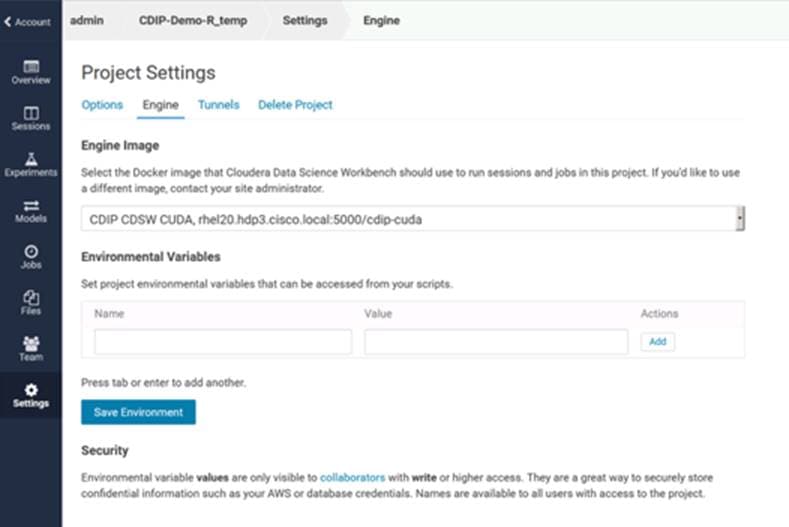This screenshot has width=789, height=527.
Task: Click the Settings breadcrumb
Action: pos(305,21)
